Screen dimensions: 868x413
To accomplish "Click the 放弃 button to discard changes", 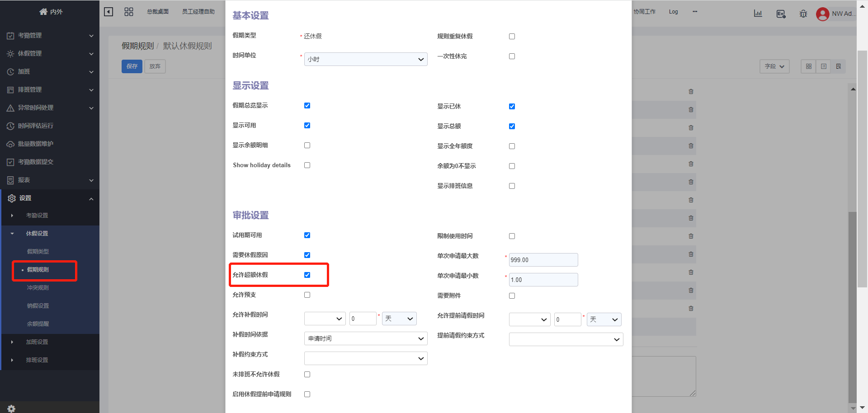I will 155,66.
